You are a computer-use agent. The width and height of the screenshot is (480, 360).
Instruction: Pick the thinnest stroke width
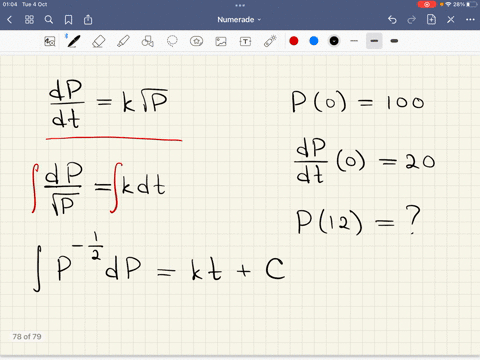point(354,41)
